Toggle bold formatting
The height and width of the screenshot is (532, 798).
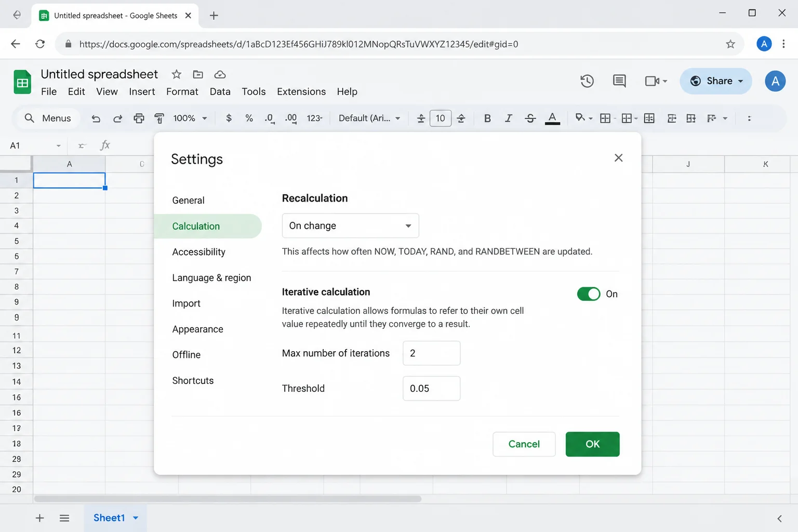pos(487,118)
